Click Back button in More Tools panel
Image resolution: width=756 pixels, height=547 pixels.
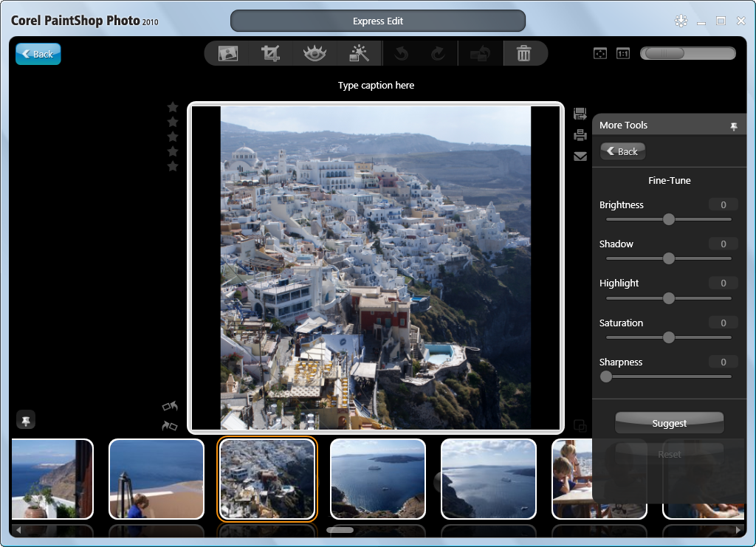tap(622, 151)
